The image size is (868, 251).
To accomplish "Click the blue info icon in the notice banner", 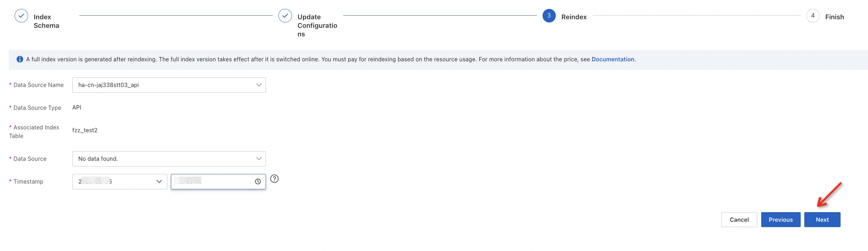I will (20, 59).
